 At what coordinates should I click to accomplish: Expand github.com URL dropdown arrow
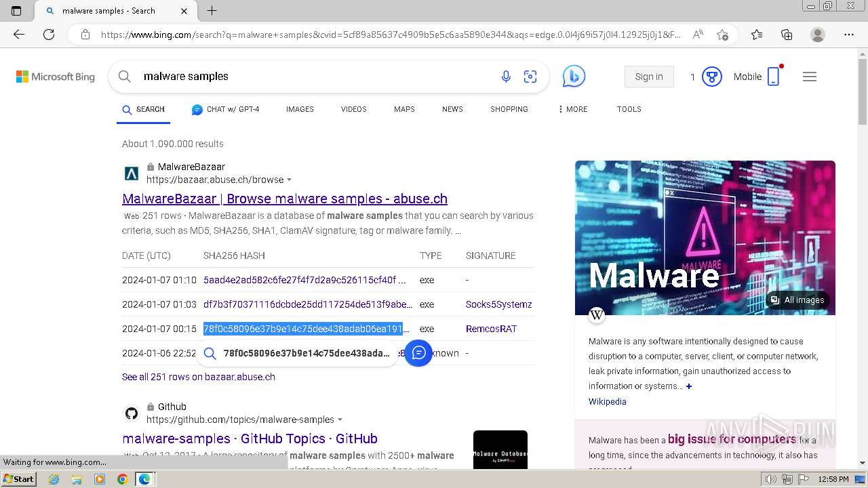point(340,420)
